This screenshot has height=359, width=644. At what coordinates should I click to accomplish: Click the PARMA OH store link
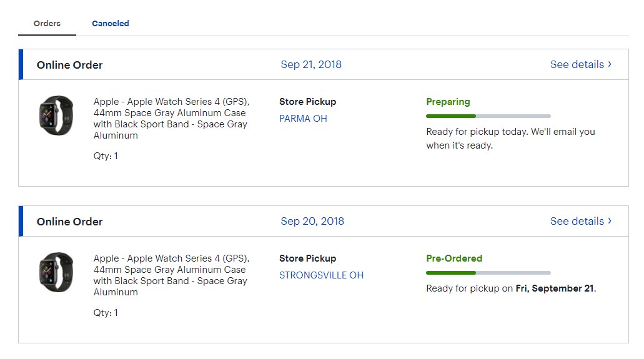303,119
